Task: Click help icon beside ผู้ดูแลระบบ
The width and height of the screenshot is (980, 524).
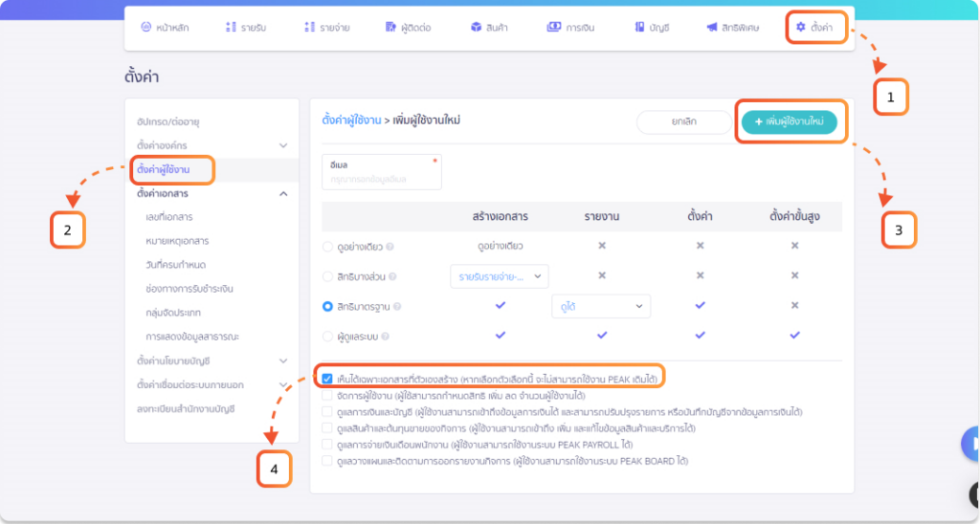Action: tap(390, 336)
